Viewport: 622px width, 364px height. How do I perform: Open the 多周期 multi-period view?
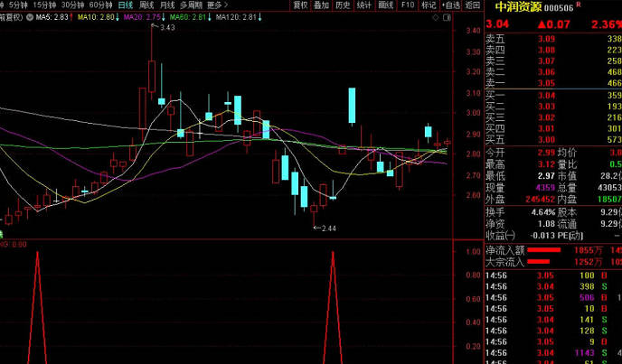tap(191, 5)
